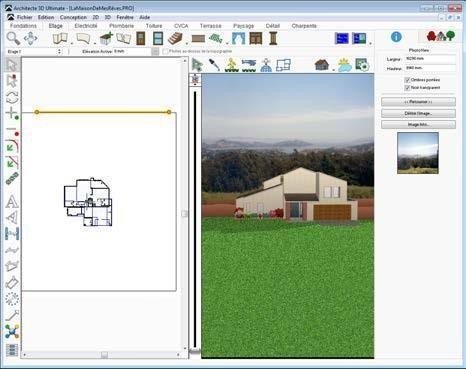Click the dome aerial view icon
This screenshot has height=369, width=466.
(266, 65)
